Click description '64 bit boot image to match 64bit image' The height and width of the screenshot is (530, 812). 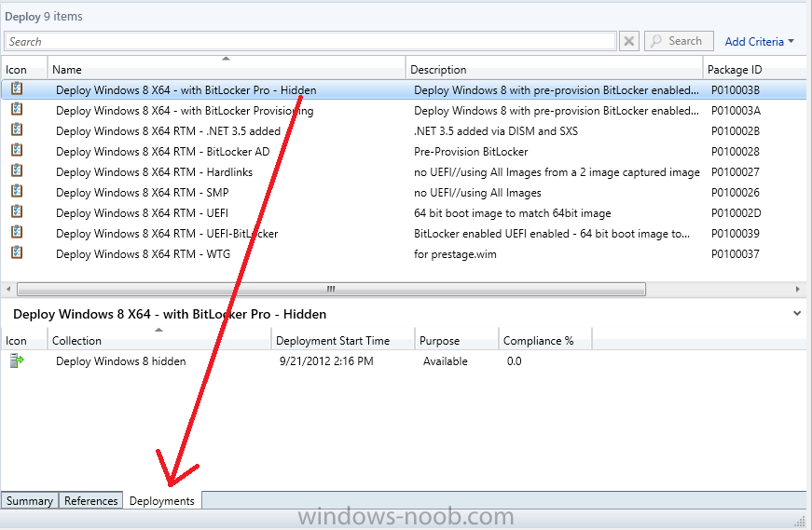click(x=512, y=213)
